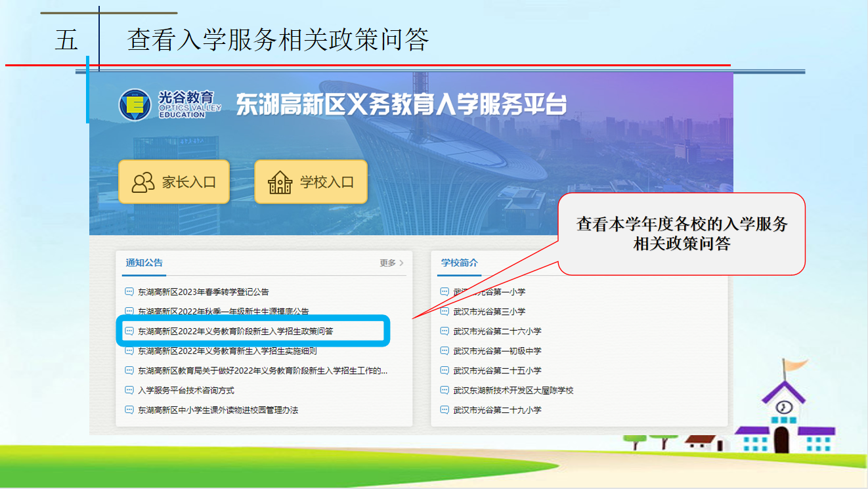Screen dimensions: 868x489
Task: Click icon beside 武汉市光谷第二十九小学
Action: (x=445, y=410)
